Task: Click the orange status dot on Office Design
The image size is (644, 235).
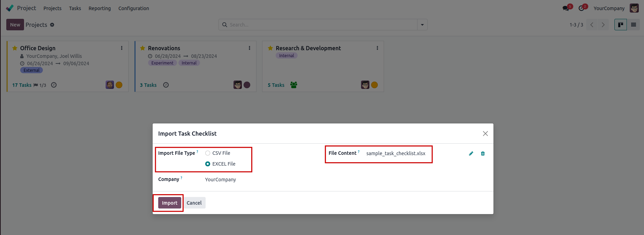Action: [119, 85]
